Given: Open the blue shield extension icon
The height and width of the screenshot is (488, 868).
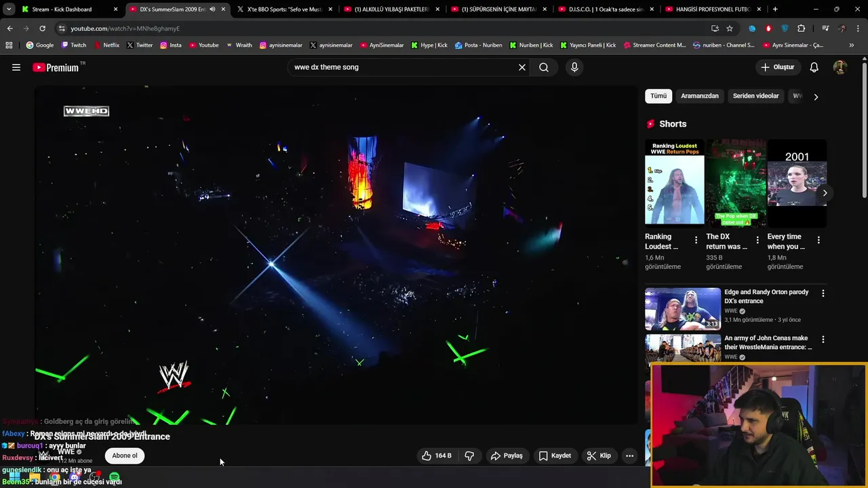Looking at the screenshot, I should pos(785,28).
